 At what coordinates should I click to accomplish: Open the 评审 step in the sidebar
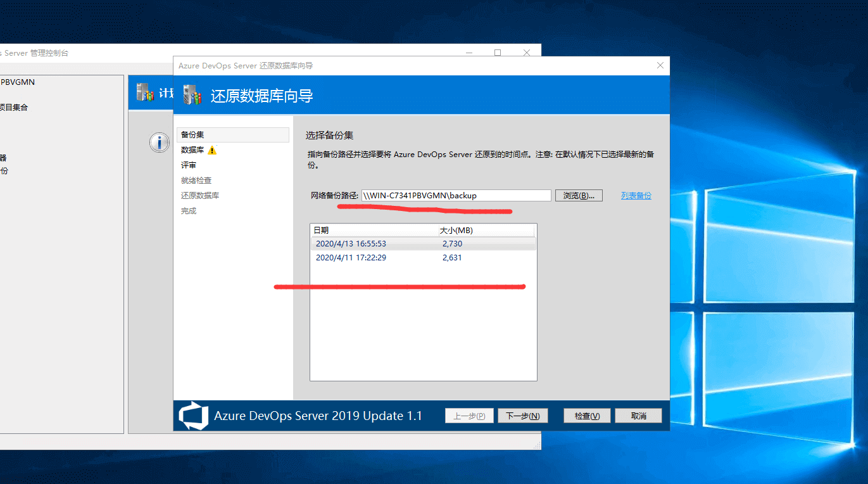pyautogui.click(x=189, y=165)
